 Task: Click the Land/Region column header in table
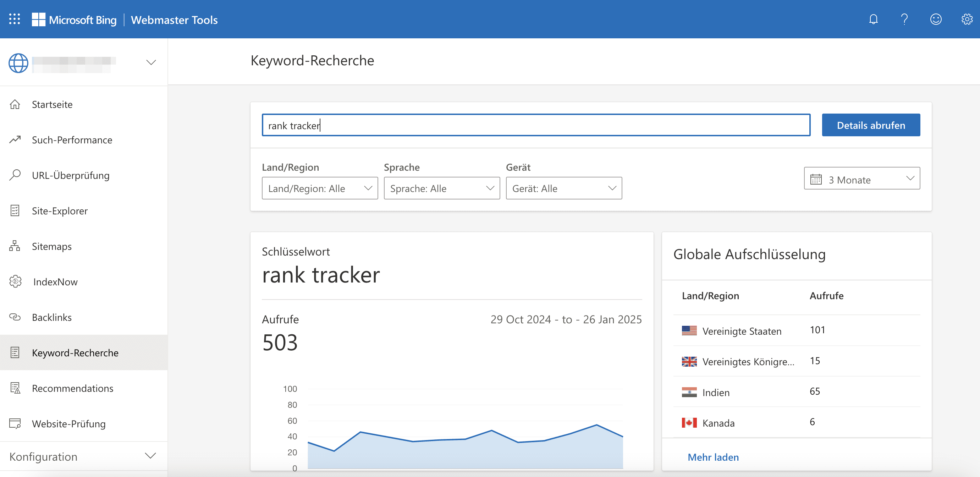710,296
